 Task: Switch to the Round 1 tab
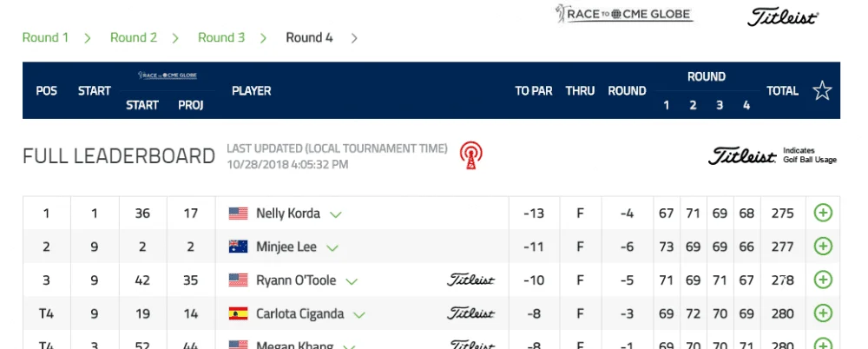[45, 37]
